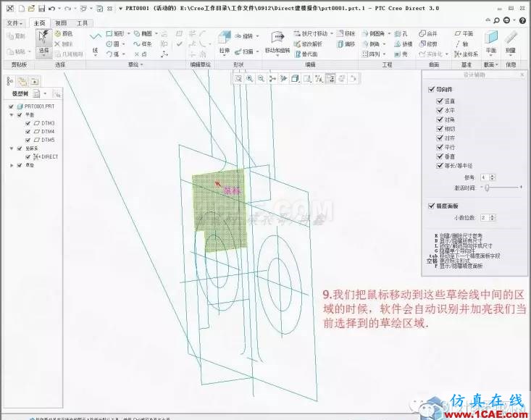The width and height of the screenshot is (531, 420).
Task: Open the 文件 file menu
Action: (x=14, y=23)
